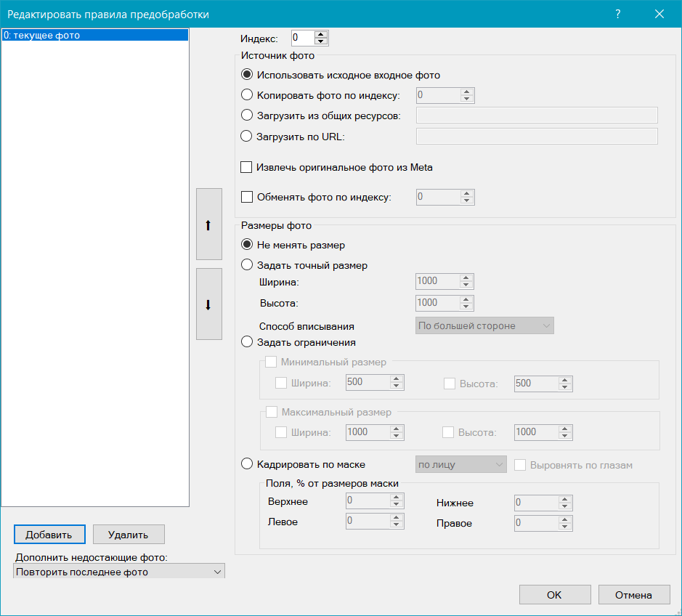Confirm dialog with OK button
Screen dimensions: 682x616
(554, 595)
